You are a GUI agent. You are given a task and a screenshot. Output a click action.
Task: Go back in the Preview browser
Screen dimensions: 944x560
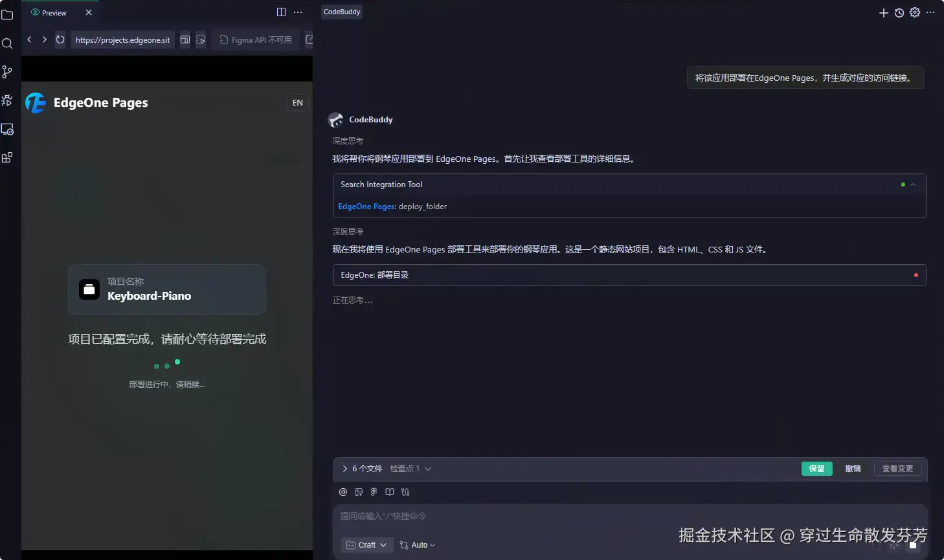(x=29, y=39)
